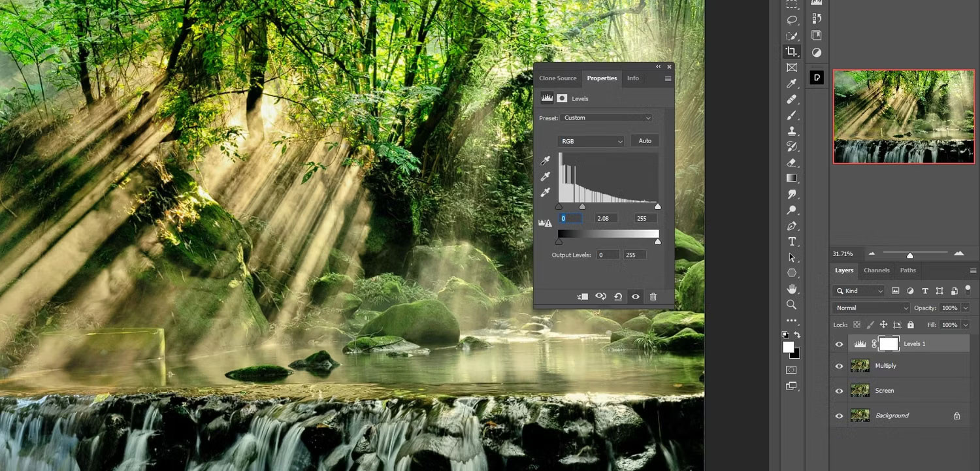
Task: Hide the Multiply layer
Action: pyautogui.click(x=840, y=366)
